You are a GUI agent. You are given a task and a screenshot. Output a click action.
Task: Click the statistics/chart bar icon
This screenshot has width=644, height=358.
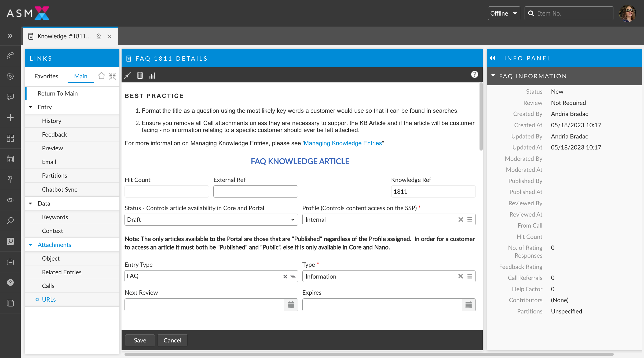(x=152, y=75)
